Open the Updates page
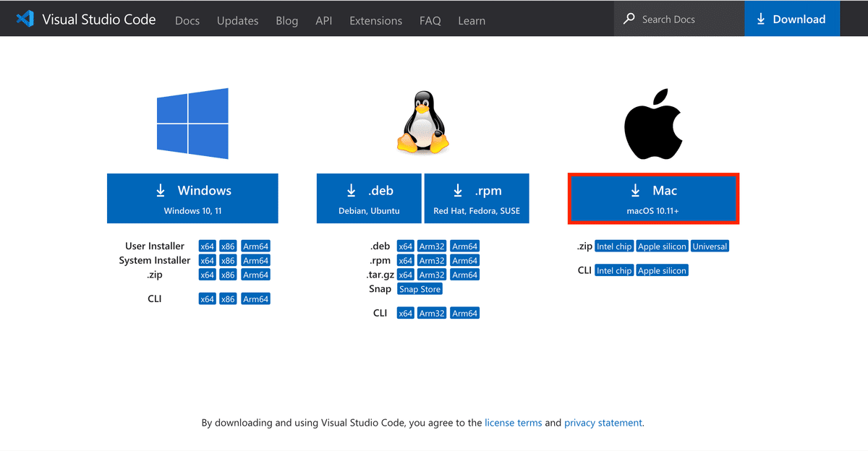The height and width of the screenshot is (451, 868). pos(238,20)
